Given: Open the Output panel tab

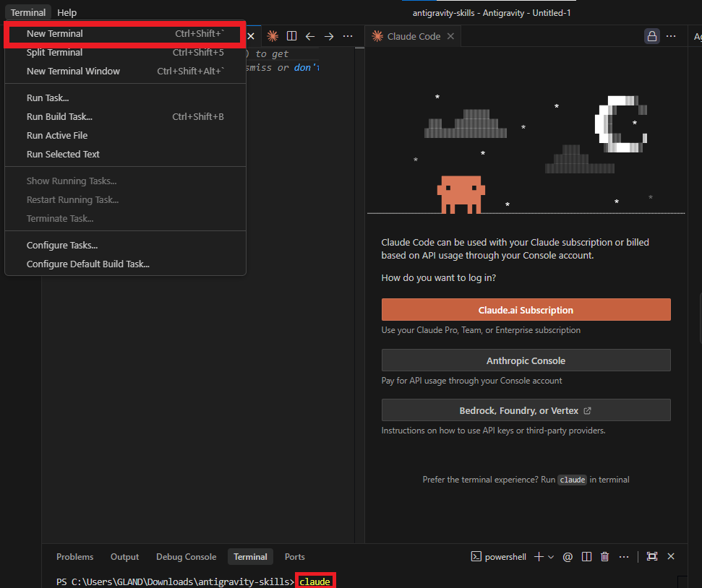Looking at the screenshot, I should pos(124,557).
